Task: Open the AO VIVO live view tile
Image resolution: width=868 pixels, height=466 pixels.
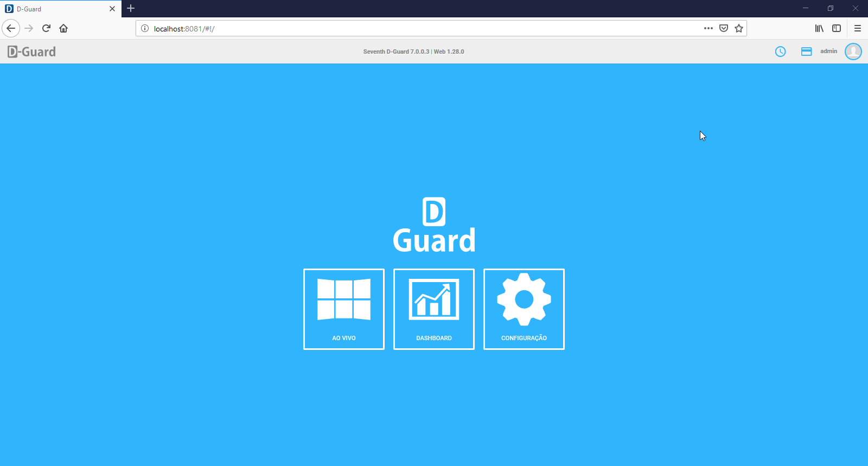Action: [344, 309]
